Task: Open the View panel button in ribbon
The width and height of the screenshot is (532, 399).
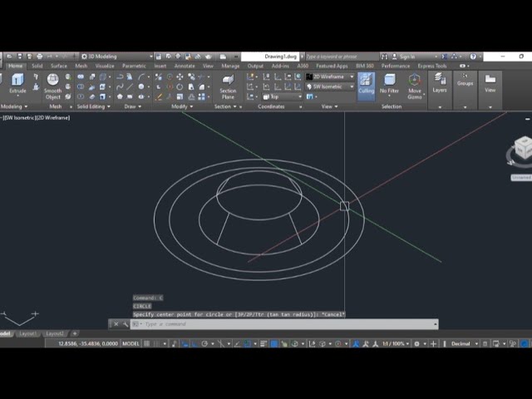Action: point(490,83)
